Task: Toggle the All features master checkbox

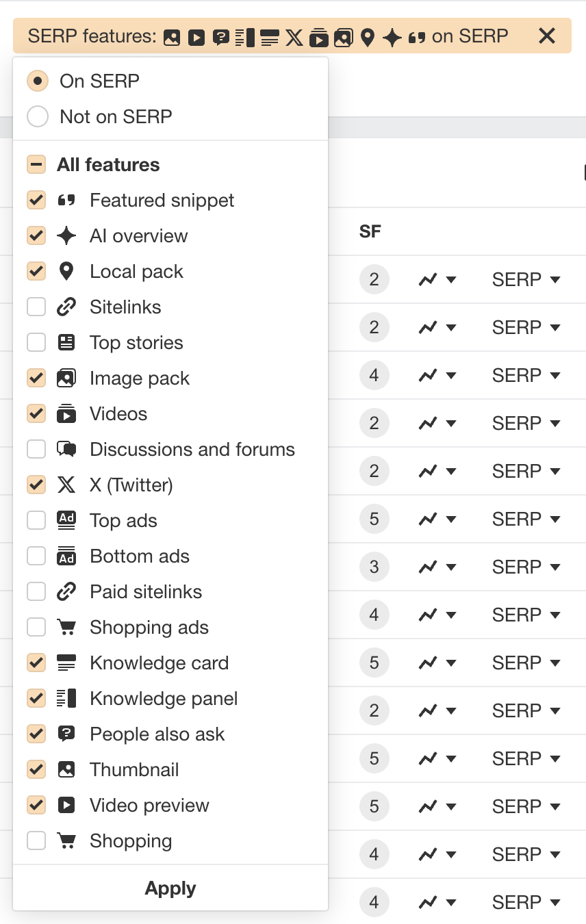Action: (x=36, y=164)
